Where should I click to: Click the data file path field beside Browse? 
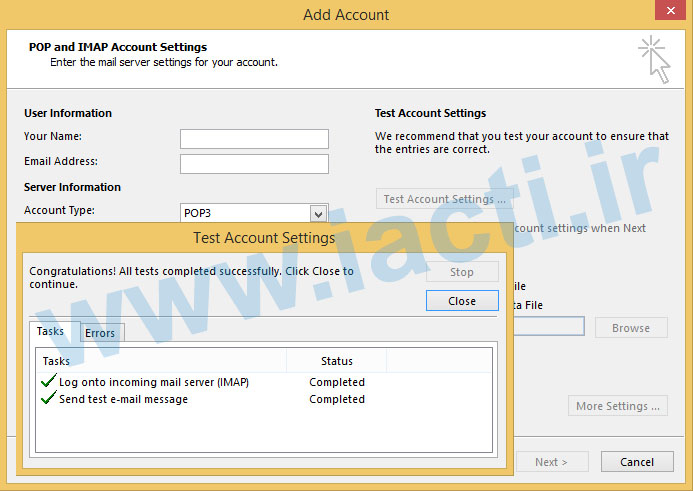(548, 327)
